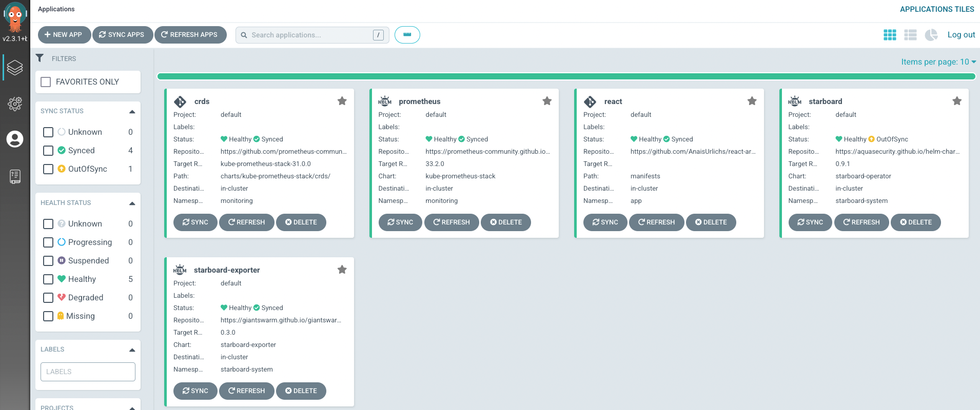The image size is (980, 410).
Task: Click the status bar toggle button
Action: click(407, 35)
